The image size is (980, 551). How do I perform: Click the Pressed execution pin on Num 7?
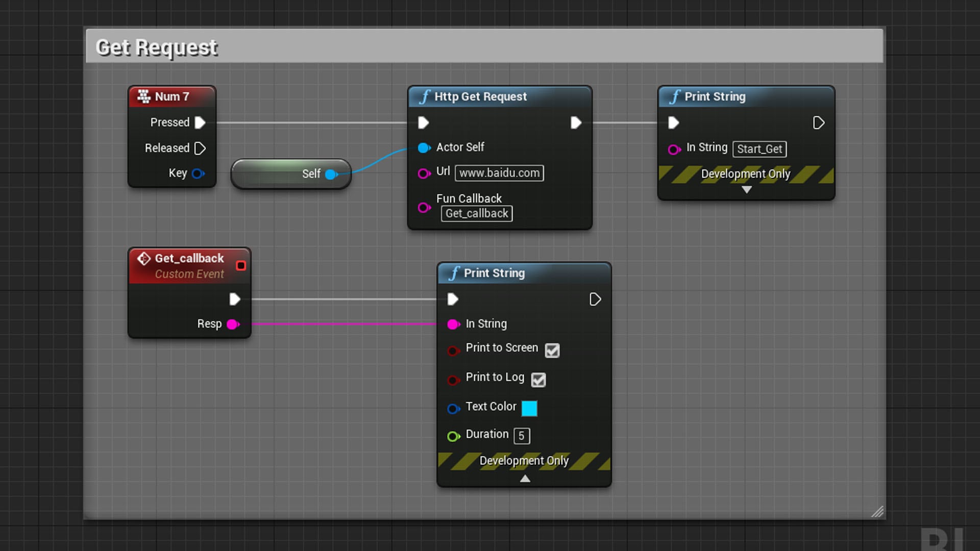pos(200,122)
